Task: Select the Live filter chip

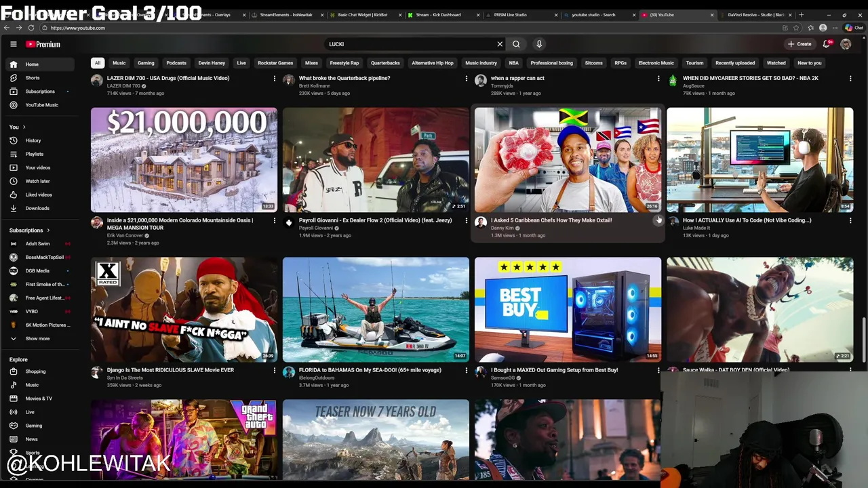Action: coord(241,63)
